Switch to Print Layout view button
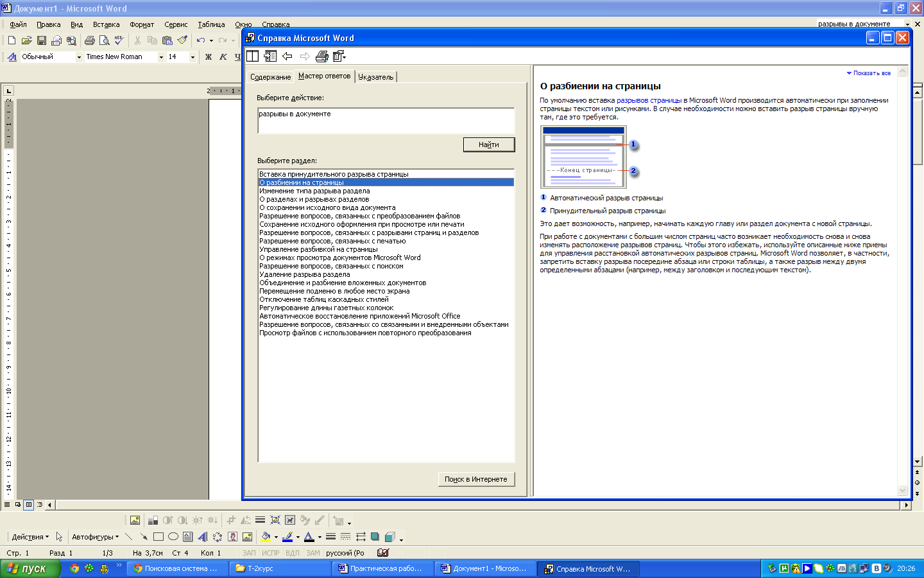 coord(28,505)
